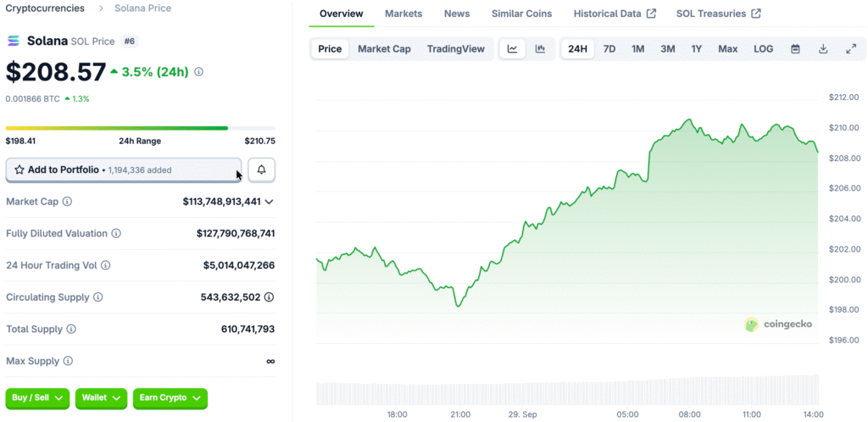
Task: Select the Market Cap chart toggle
Action: 384,49
